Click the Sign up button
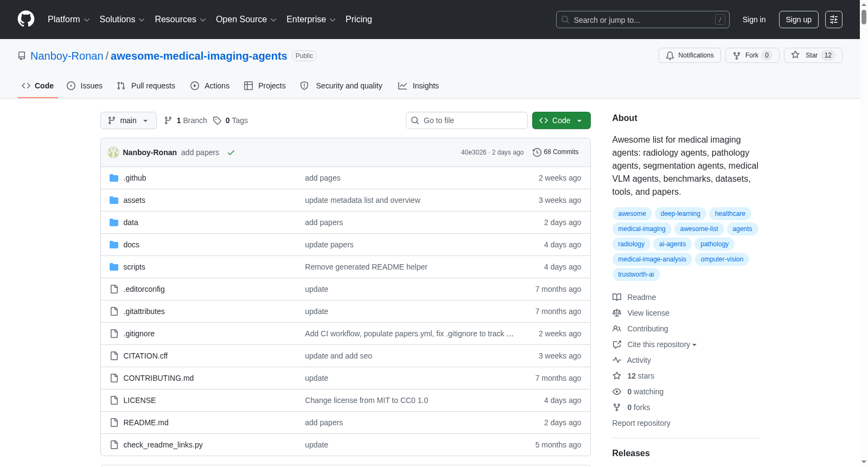 [x=799, y=20]
